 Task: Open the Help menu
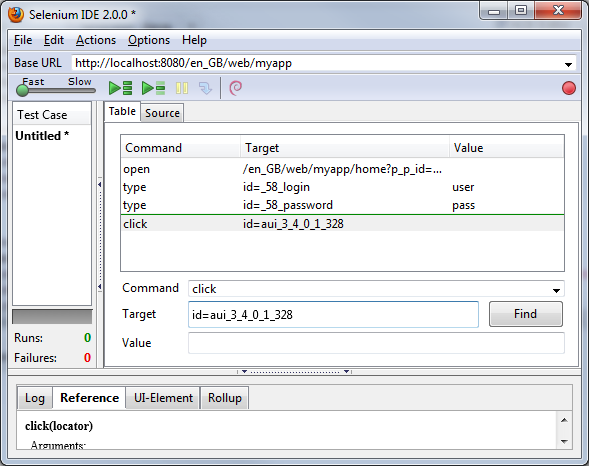click(194, 40)
